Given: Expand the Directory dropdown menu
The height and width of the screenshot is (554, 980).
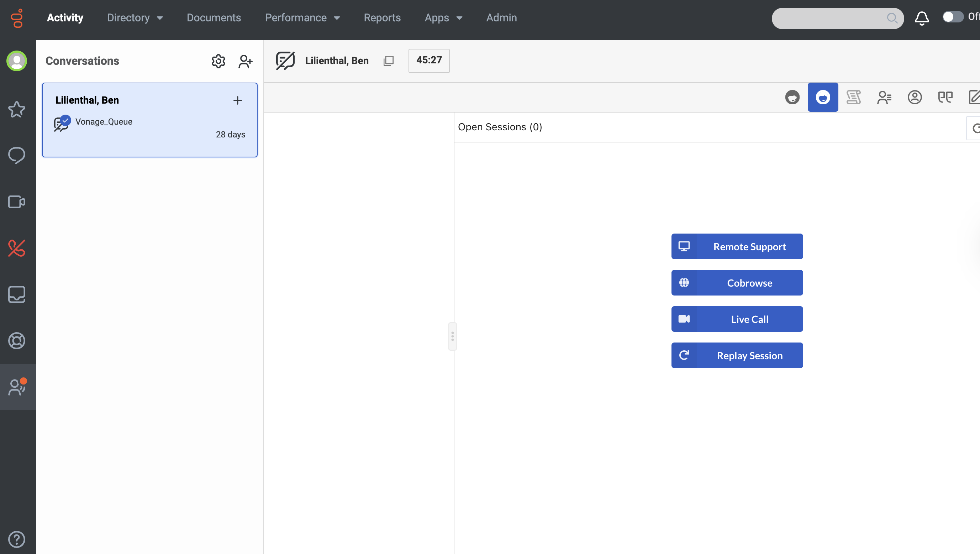Looking at the screenshot, I should coord(135,18).
